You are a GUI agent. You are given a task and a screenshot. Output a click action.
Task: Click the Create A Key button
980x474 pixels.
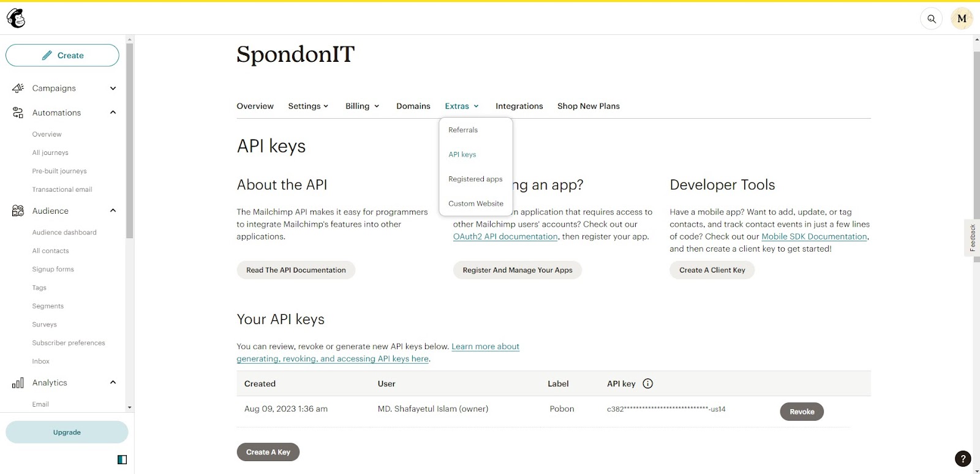(268, 452)
